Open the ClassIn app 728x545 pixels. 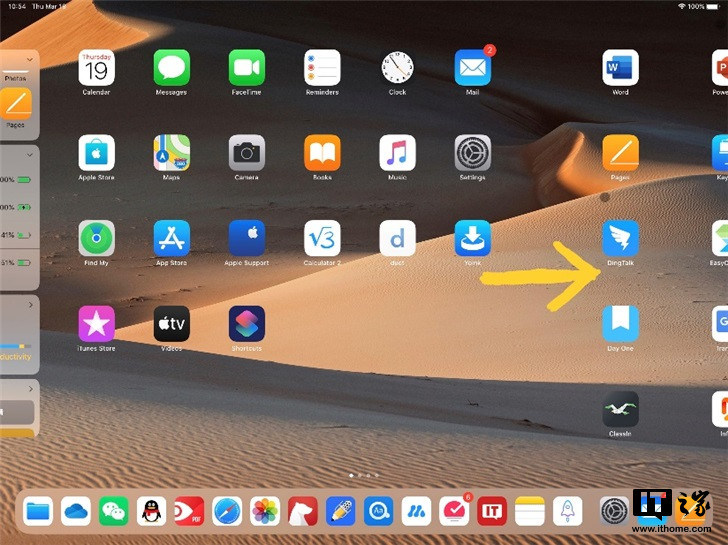(x=620, y=409)
